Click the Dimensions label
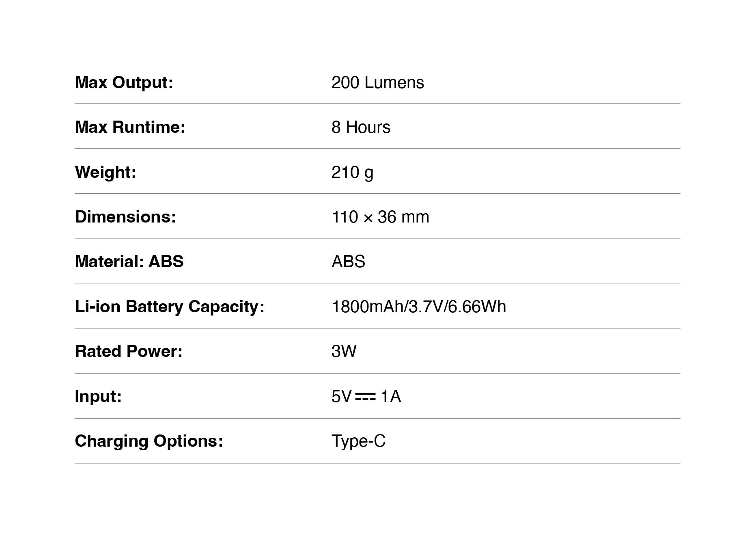Image resolution: width=756 pixels, height=538 pixels. pyautogui.click(x=125, y=217)
